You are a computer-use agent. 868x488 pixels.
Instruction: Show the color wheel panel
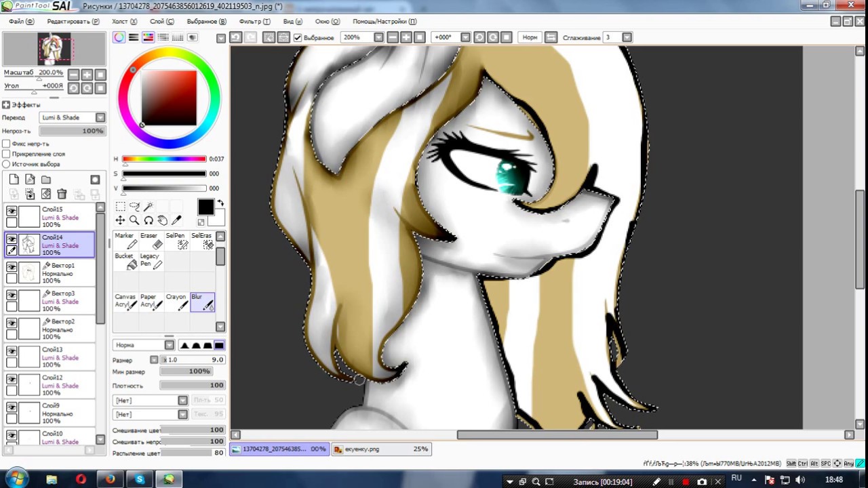pyautogui.click(x=119, y=37)
